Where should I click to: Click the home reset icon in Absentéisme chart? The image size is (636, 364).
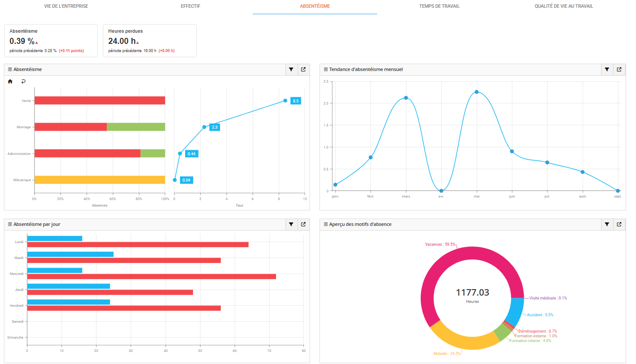point(9,81)
